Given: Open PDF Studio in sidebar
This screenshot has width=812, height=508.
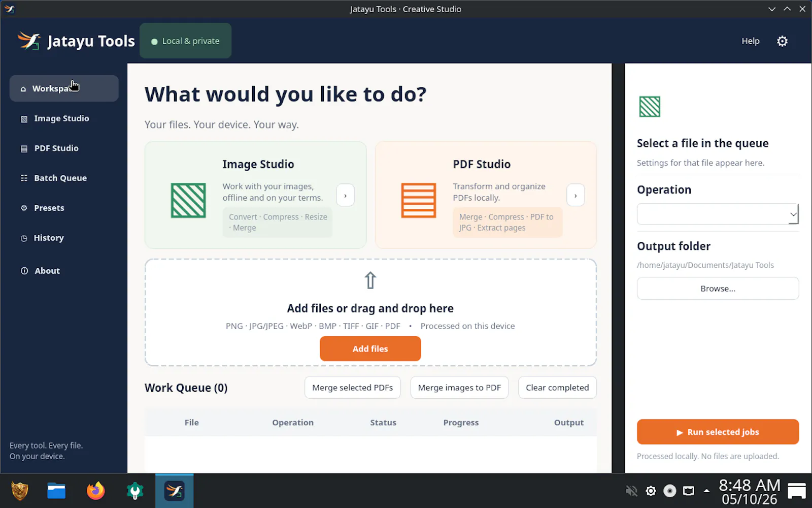Looking at the screenshot, I should point(64,148).
